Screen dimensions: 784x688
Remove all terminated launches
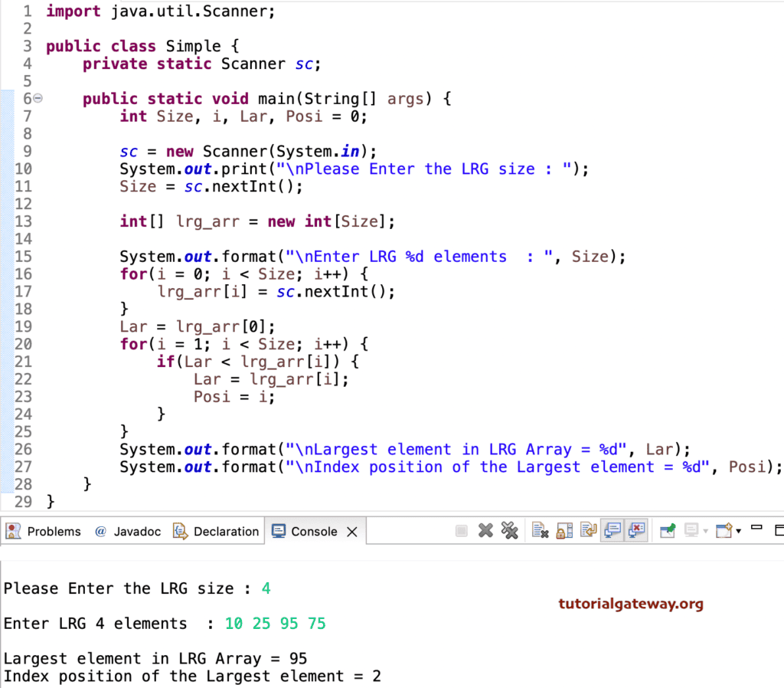510,530
